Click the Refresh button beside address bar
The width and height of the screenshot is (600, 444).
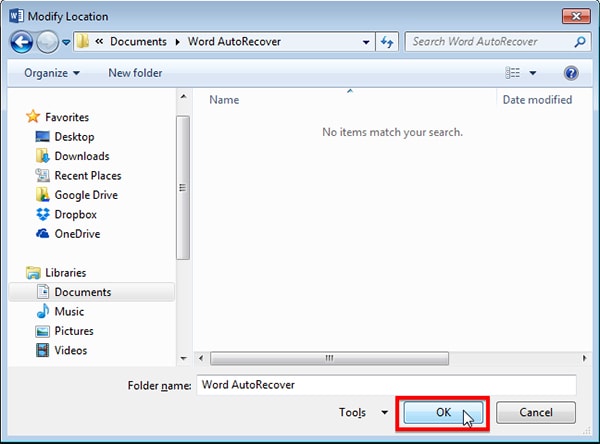pyautogui.click(x=387, y=42)
